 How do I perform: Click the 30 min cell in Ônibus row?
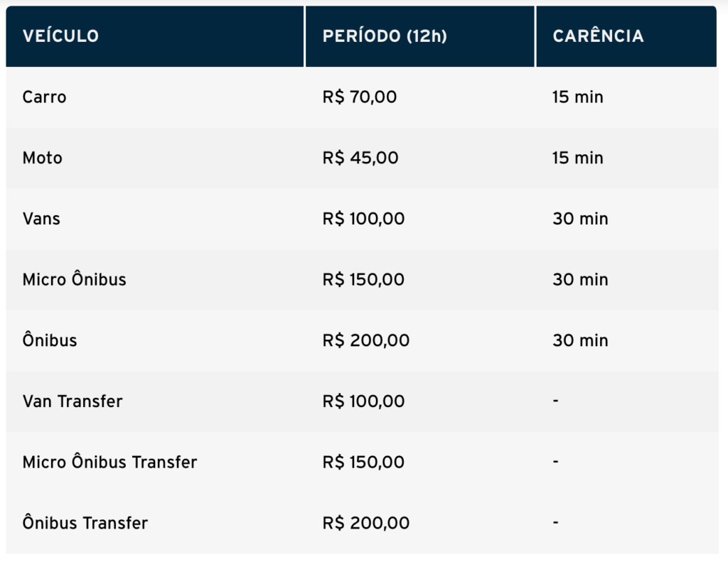[580, 340]
